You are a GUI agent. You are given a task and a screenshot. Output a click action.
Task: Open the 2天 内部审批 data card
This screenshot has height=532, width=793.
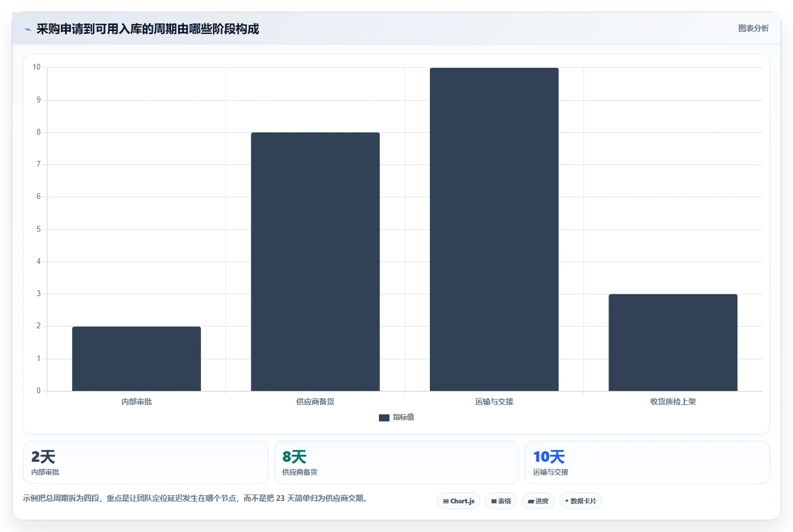(x=145, y=462)
